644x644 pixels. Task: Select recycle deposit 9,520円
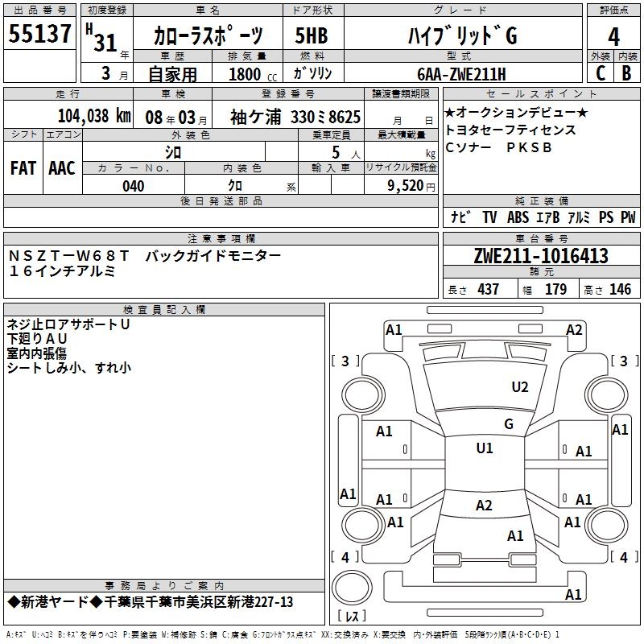411,186
